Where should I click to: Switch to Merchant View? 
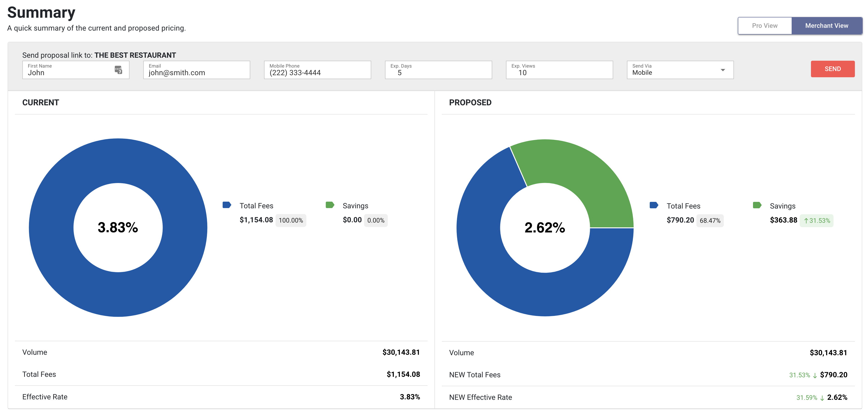point(827,26)
